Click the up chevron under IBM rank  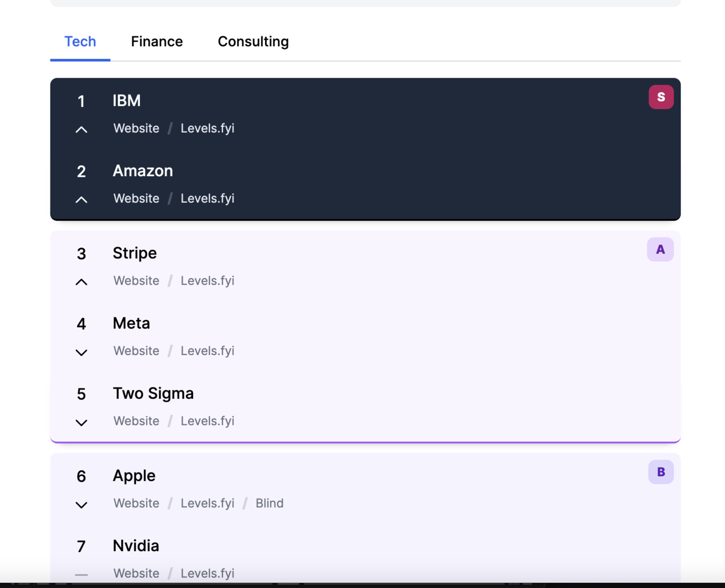point(82,130)
